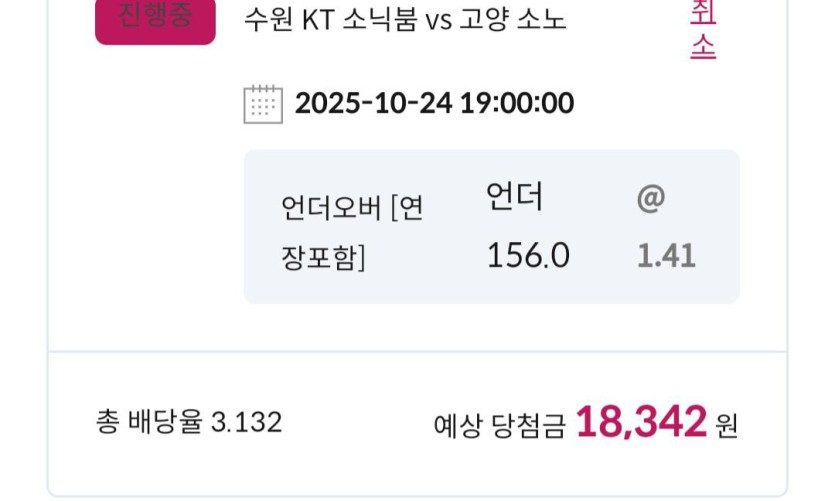This screenshot has height=501, width=835.
Task: Click the 2025-10-24 date portion
Action: tap(374, 103)
